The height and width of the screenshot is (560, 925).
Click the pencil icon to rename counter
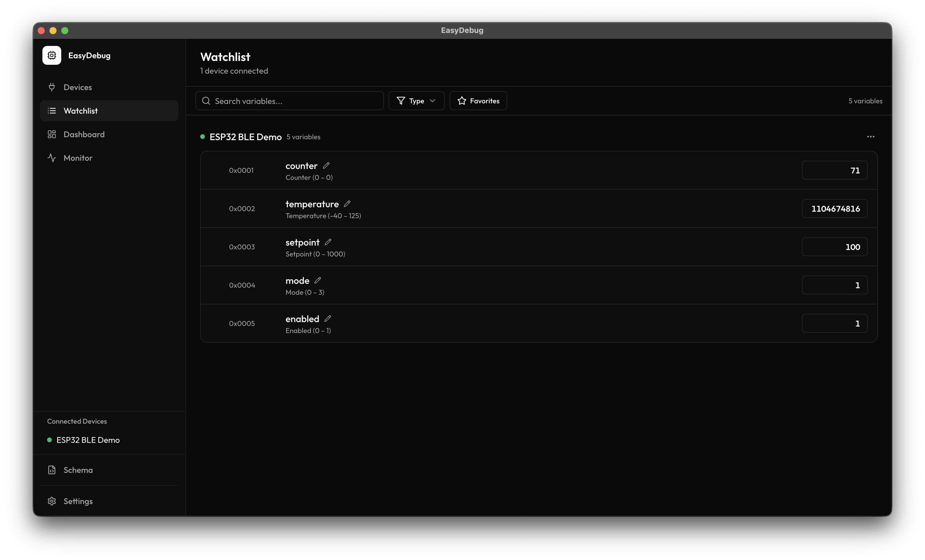click(x=326, y=165)
